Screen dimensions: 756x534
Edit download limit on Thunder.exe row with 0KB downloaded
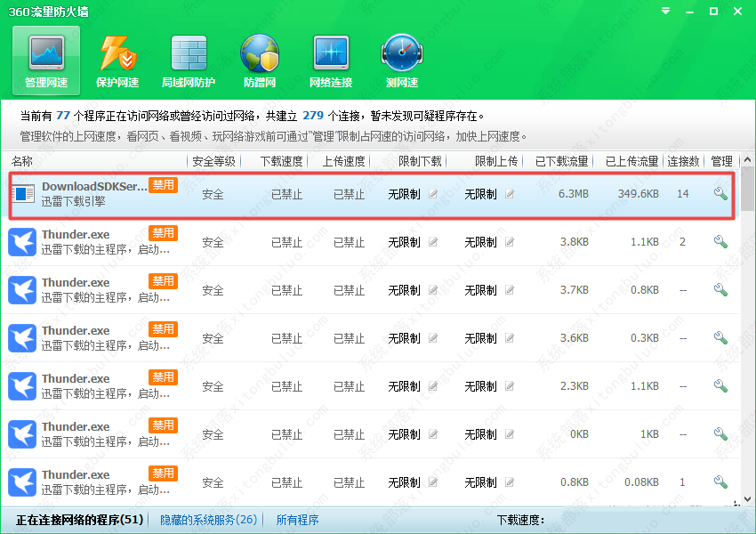point(433,434)
